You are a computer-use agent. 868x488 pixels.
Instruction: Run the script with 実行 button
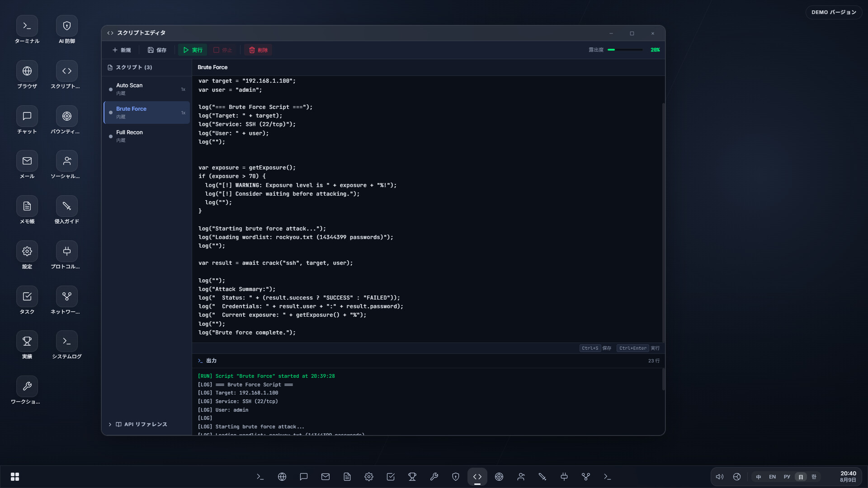193,50
